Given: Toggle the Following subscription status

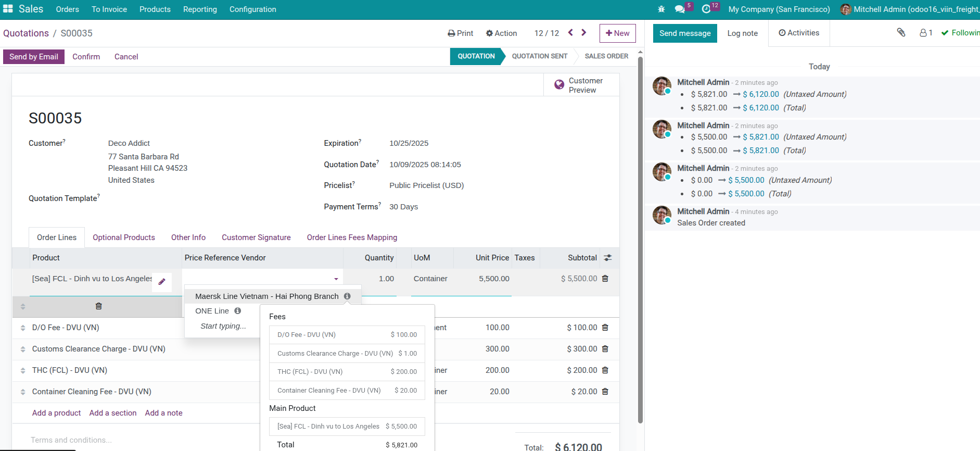Looking at the screenshot, I should (960, 33).
